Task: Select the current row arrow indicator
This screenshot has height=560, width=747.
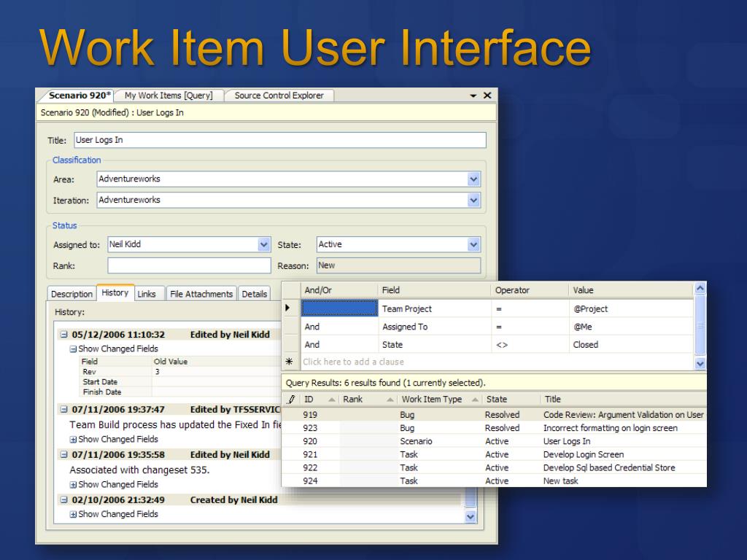Action: click(288, 308)
